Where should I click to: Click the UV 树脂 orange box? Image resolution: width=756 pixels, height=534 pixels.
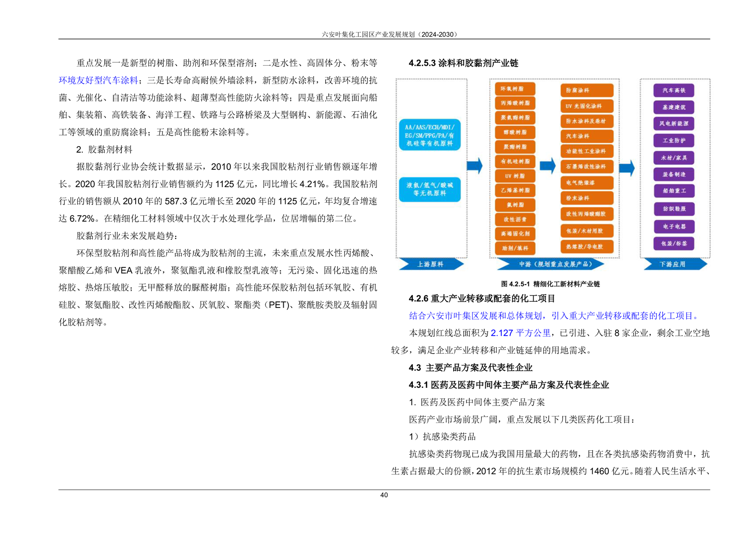click(x=515, y=176)
